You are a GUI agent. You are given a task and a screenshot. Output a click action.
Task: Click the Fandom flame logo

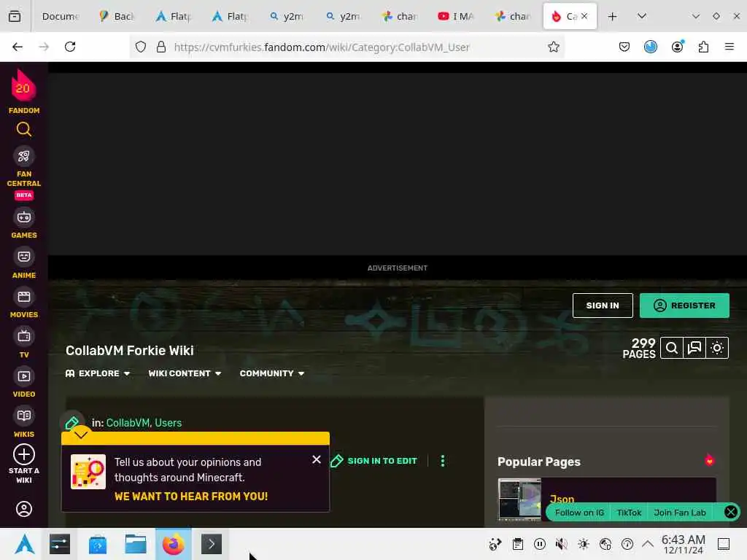point(23,86)
